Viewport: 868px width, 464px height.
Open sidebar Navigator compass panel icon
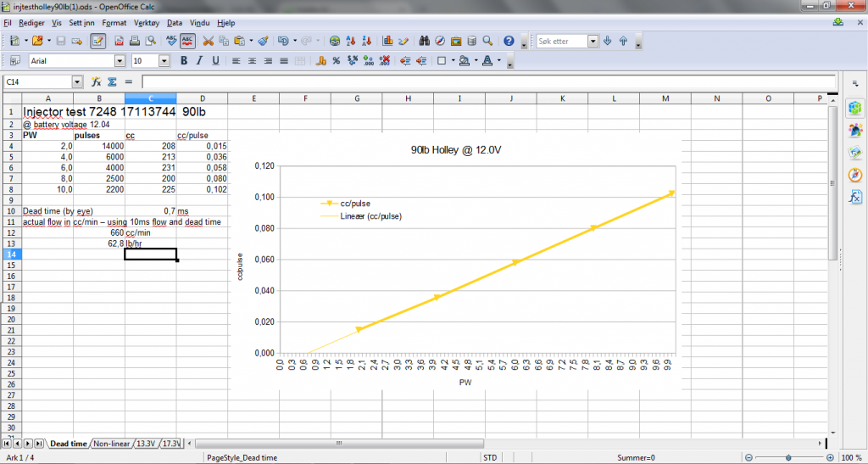(855, 175)
